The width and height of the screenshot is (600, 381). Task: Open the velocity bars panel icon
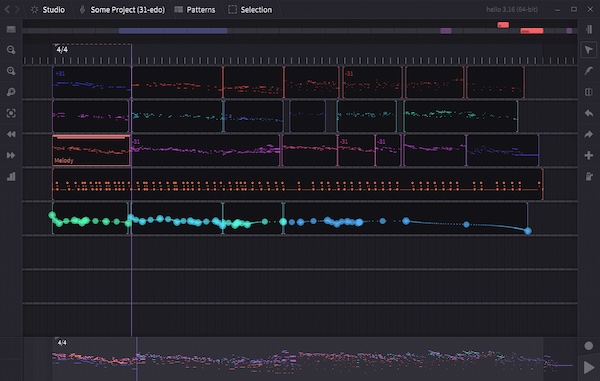click(11, 176)
